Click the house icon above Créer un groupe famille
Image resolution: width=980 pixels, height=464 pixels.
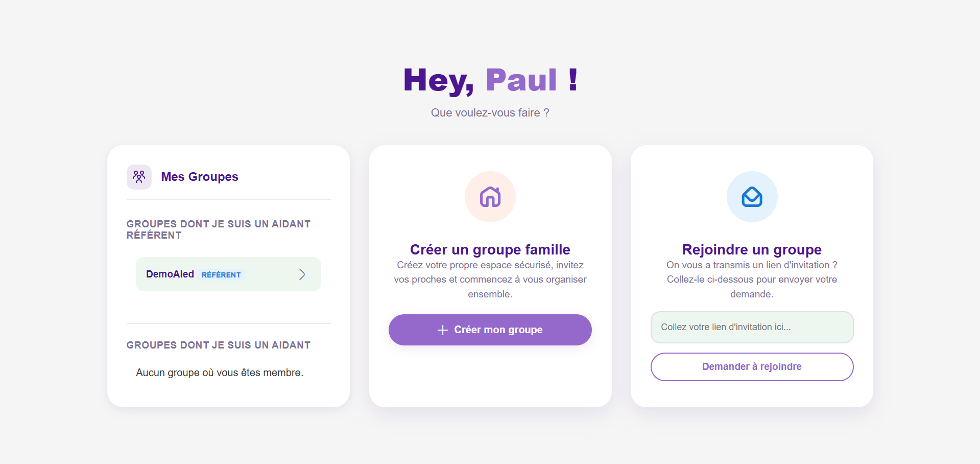(490, 197)
